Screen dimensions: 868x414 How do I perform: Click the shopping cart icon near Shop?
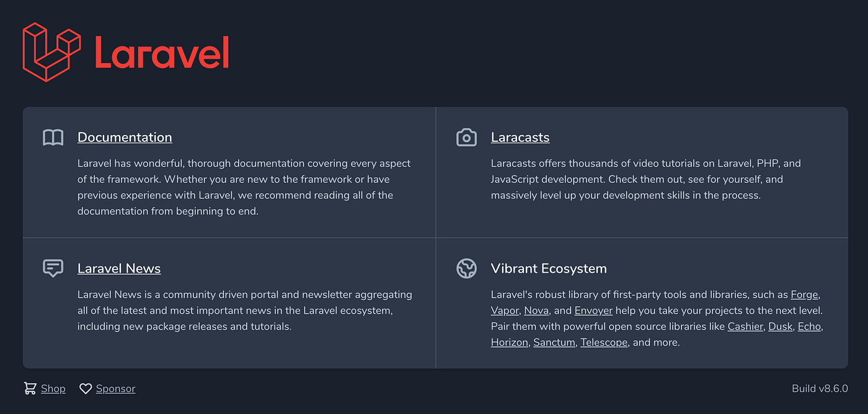[x=29, y=388]
